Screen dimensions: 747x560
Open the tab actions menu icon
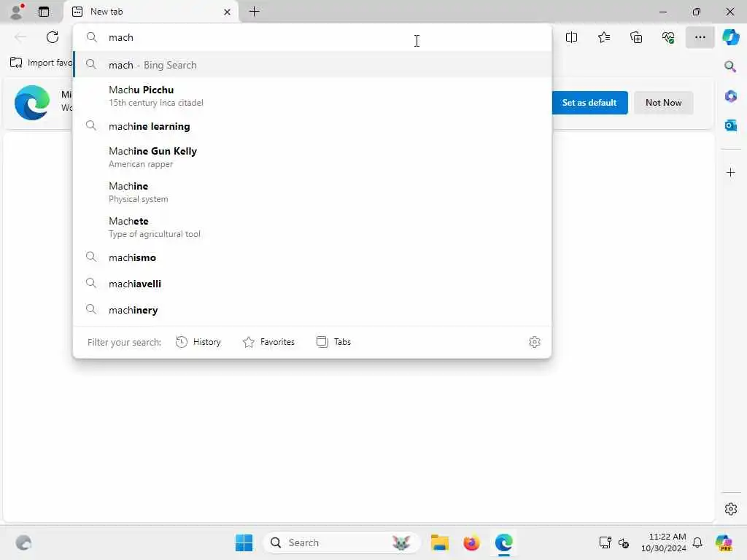[44, 12]
